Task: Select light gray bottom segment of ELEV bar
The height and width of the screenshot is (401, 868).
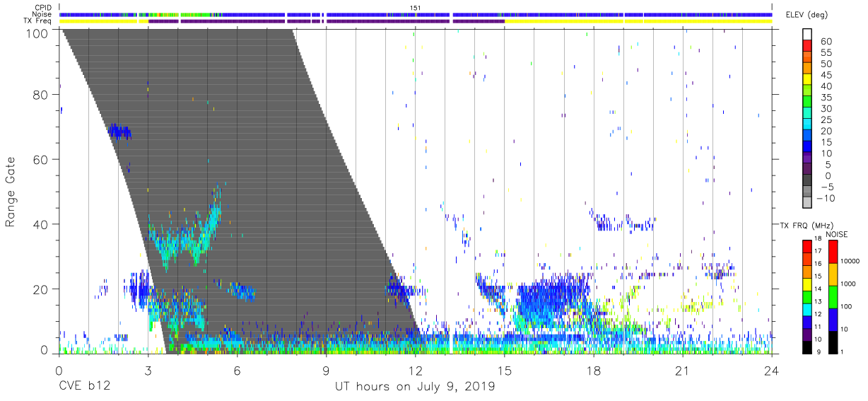Action: coord(808,204)
